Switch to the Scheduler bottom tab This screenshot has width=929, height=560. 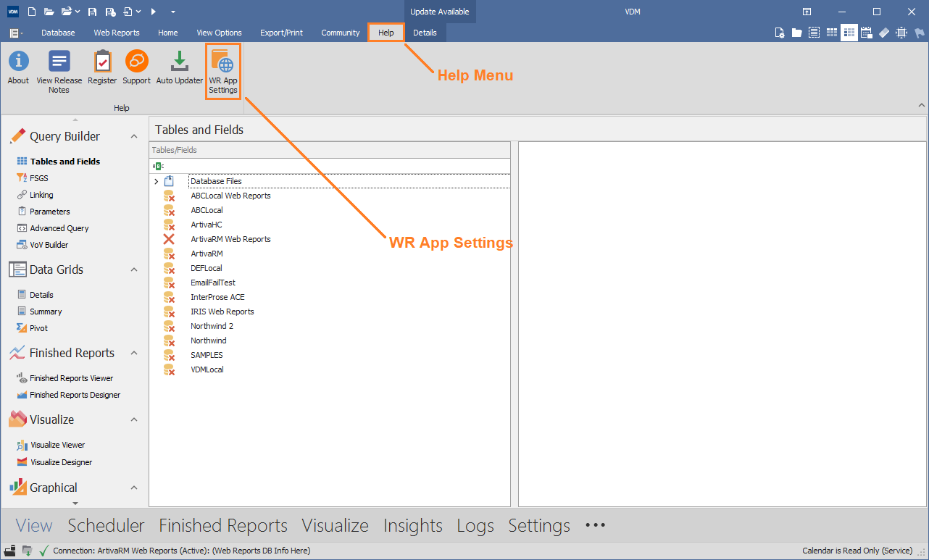point(106,525)
